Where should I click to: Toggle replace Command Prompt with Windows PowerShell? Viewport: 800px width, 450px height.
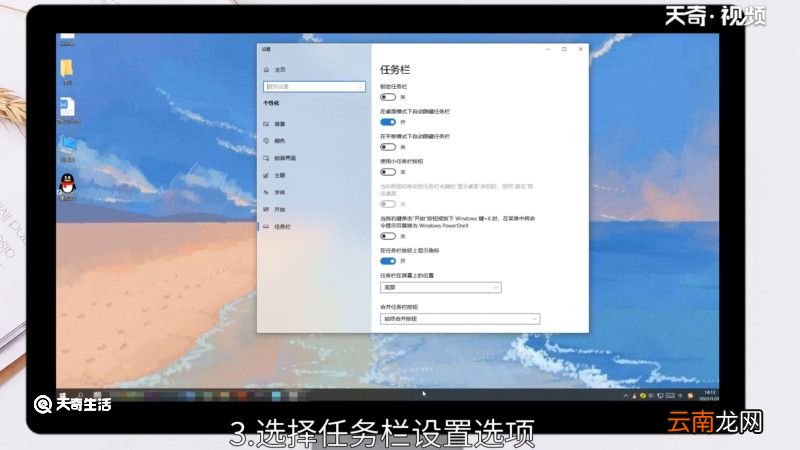[388, 236]
